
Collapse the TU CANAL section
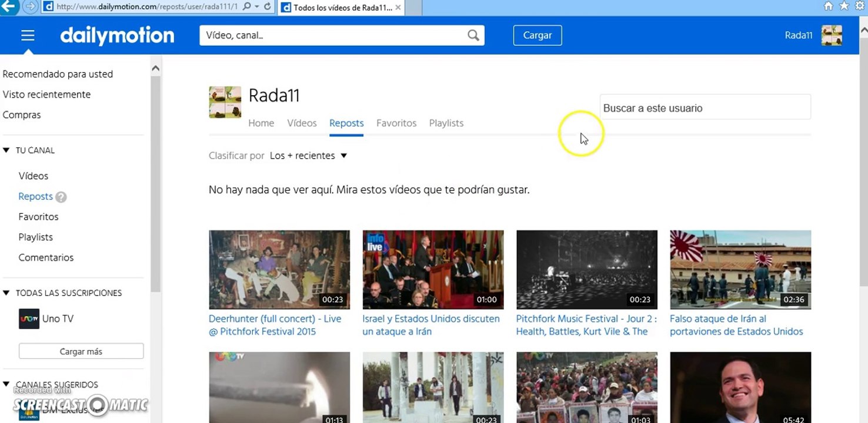6,150
